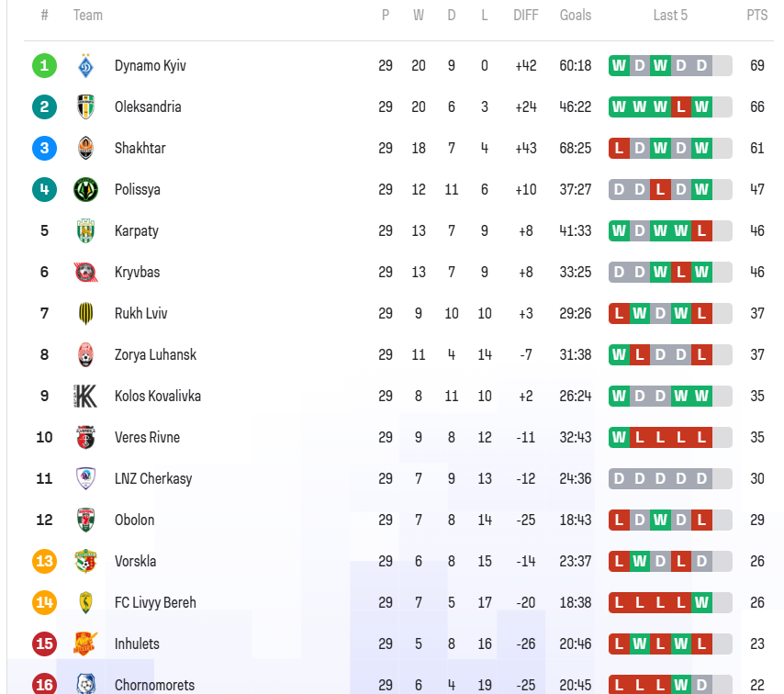Sort by the DIFF column header

[x=525, y=15]
